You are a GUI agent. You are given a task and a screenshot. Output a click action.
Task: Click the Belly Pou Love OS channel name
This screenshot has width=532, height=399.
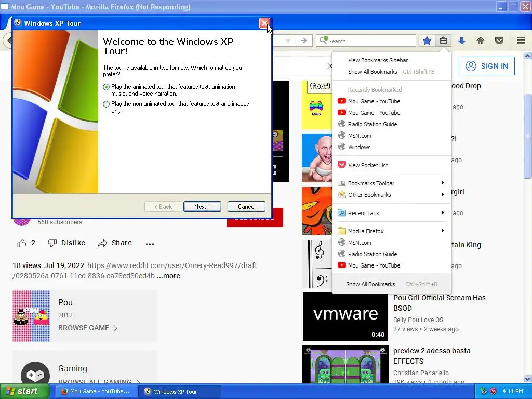(x=418, y=320)
